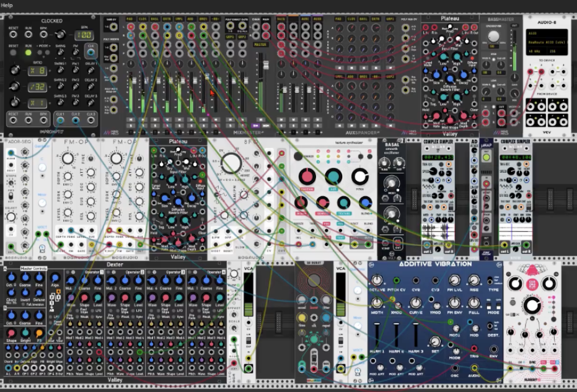Solo the PAD channel on MixMaster
577x392 pixels.
click(x=131, y=126)
